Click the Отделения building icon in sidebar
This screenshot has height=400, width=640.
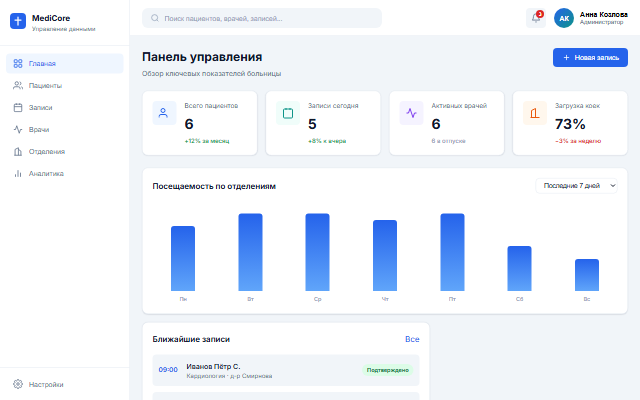click(x=18, y=151)
